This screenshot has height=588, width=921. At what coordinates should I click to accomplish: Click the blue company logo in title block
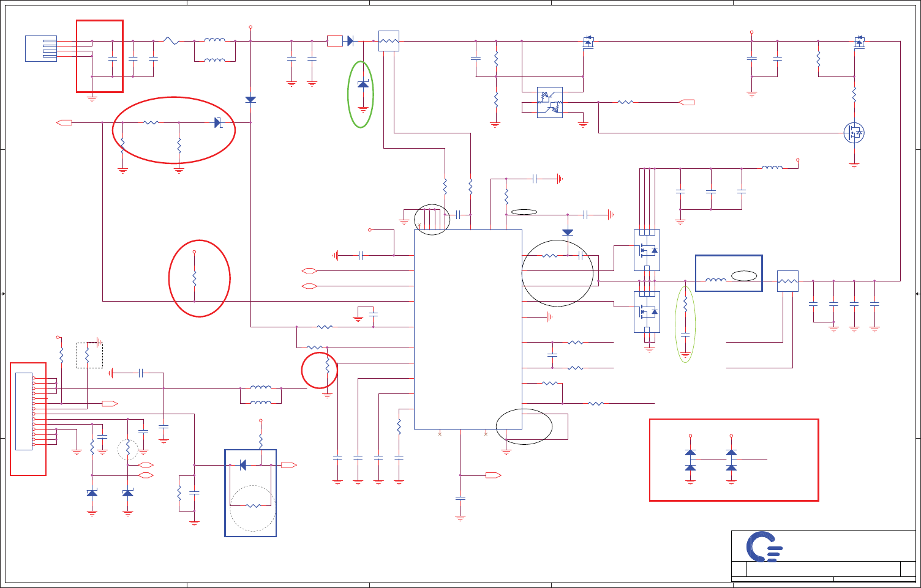click(x=764, y=547)
